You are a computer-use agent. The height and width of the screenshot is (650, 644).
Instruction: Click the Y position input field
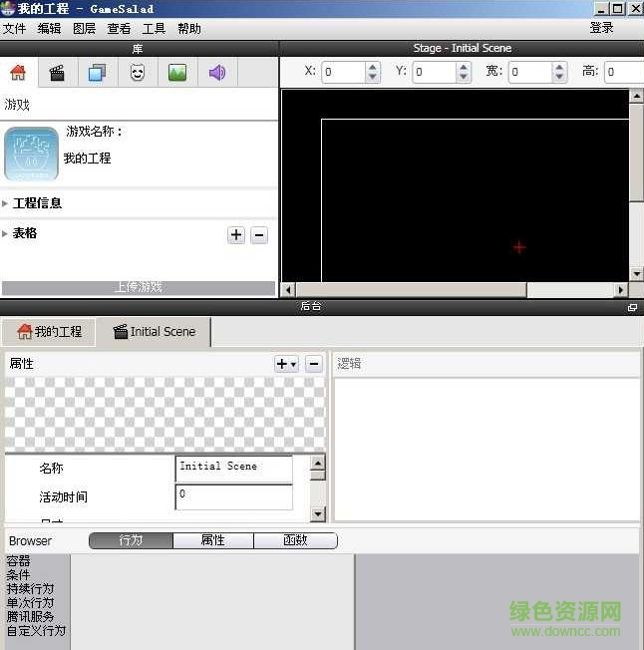[x=435, y=72]
